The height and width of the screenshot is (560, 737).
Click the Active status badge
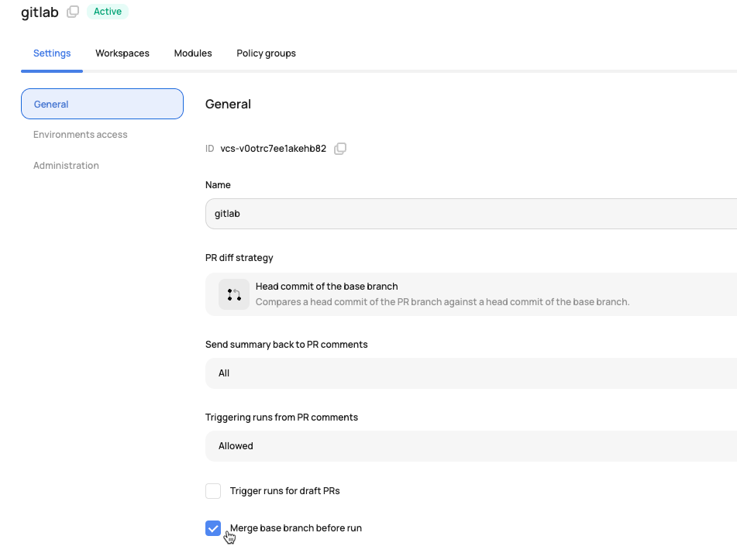point(107,12)
